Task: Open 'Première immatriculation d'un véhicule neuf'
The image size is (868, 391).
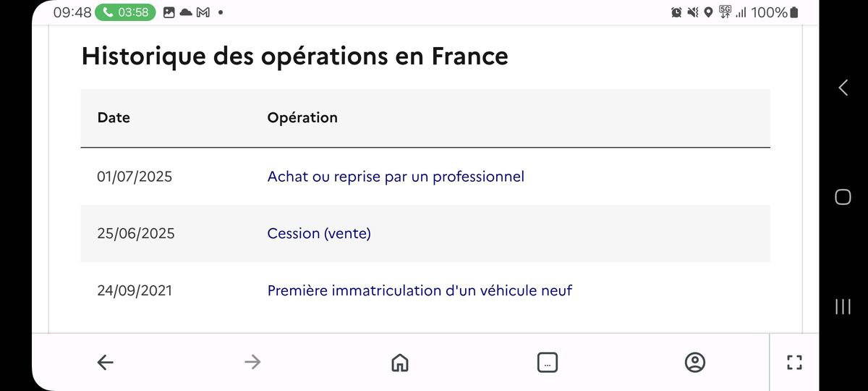Action: click(420, 290)
